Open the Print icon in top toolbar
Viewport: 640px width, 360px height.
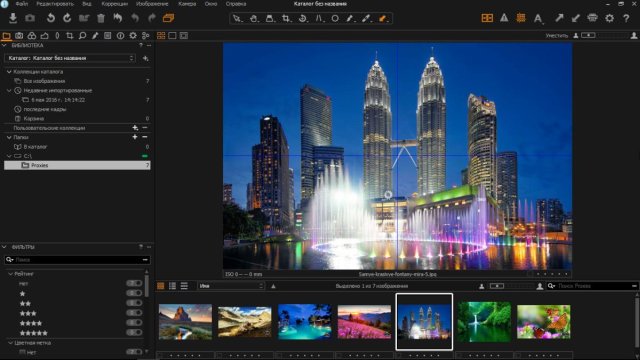592,18
